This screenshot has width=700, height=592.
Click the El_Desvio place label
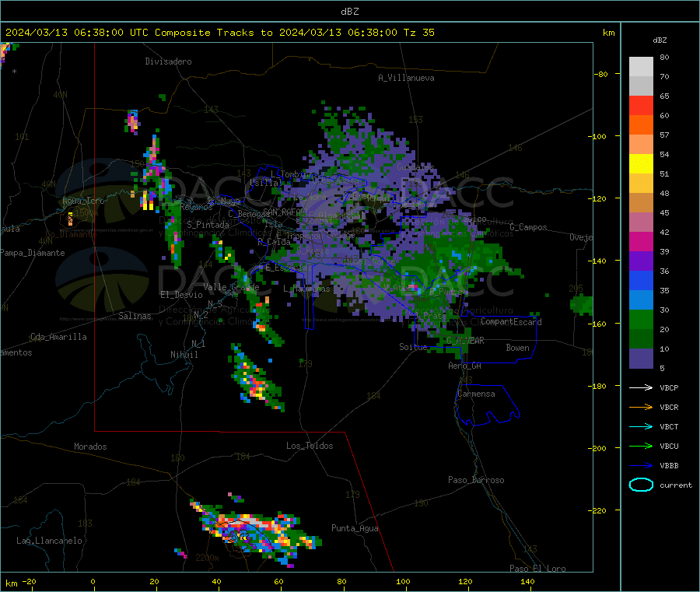tap(181, 295)
